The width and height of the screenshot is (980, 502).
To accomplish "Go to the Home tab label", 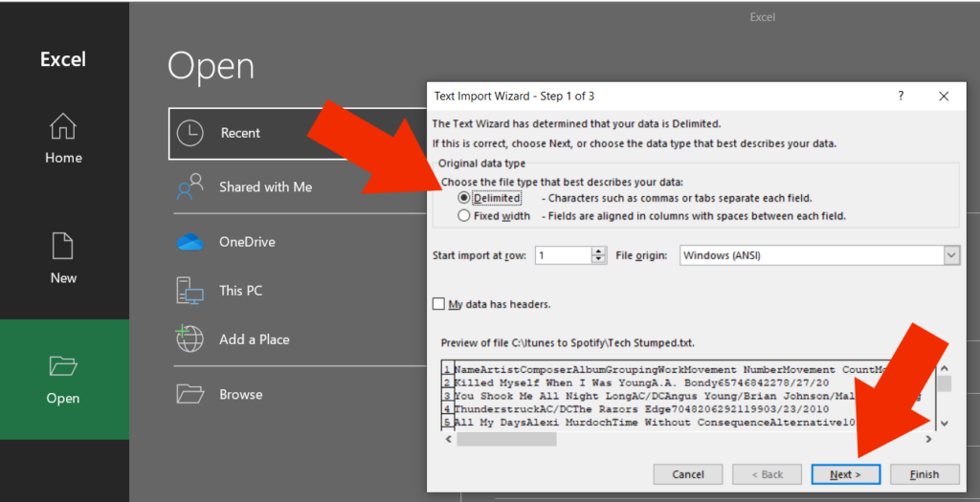I will 63,158.
